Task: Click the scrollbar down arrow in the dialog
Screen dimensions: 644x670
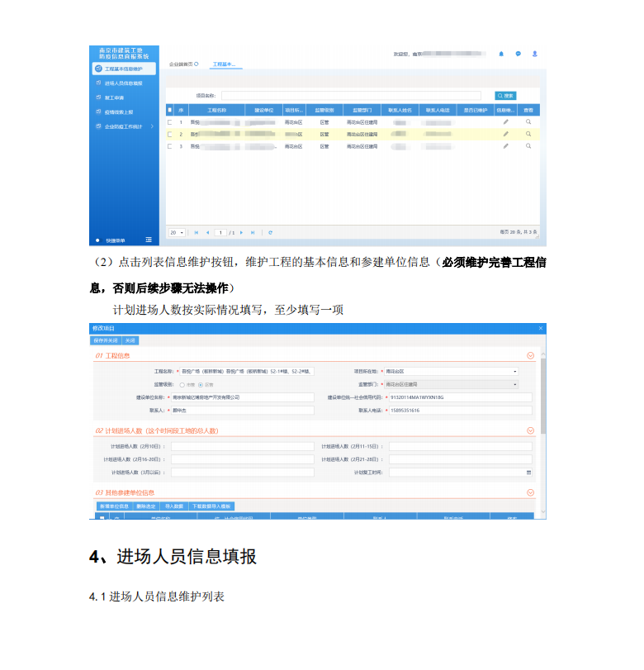Action: [x=543, y=511]
